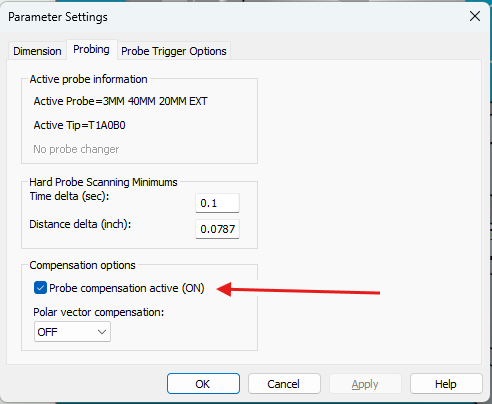Click the Parameter Settings title bar
The height and width of the screenshot is (404, 492).
[233, 17]
